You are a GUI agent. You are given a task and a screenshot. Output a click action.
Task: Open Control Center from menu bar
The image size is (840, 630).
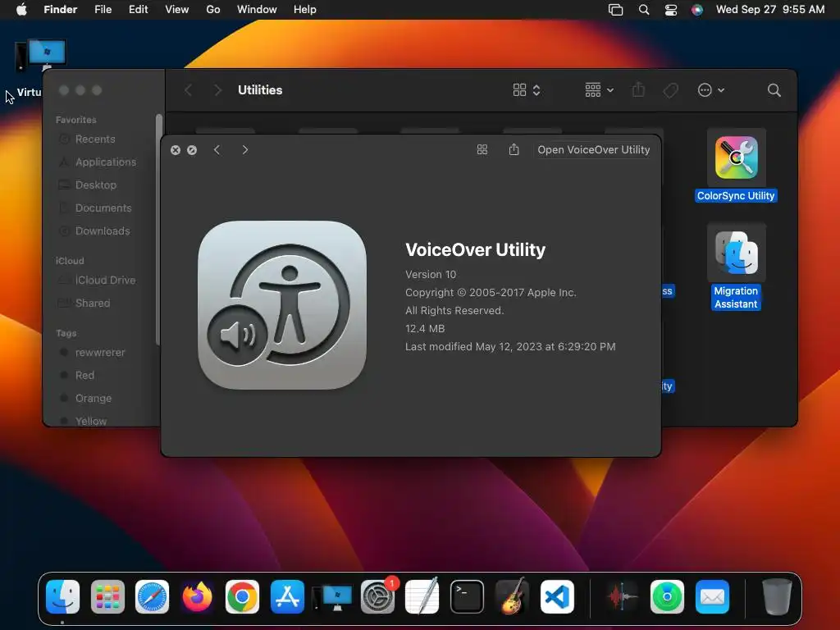point(671,10)
